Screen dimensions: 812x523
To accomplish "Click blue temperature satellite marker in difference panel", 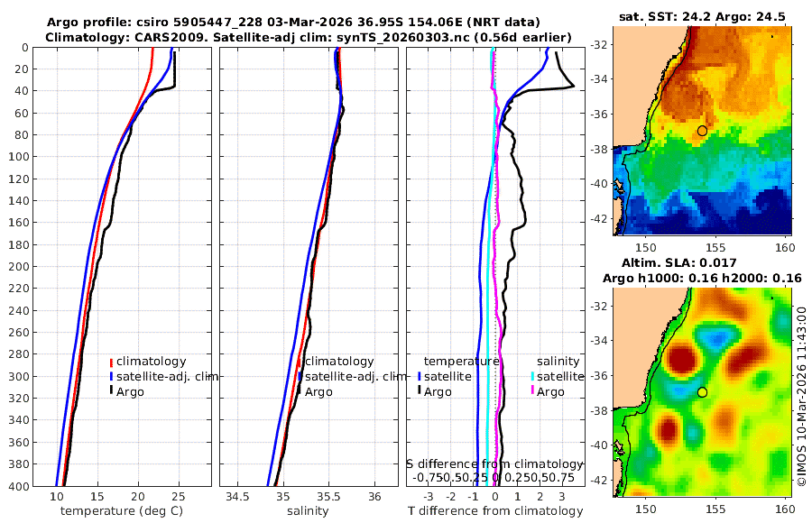I will coord(420,376).
